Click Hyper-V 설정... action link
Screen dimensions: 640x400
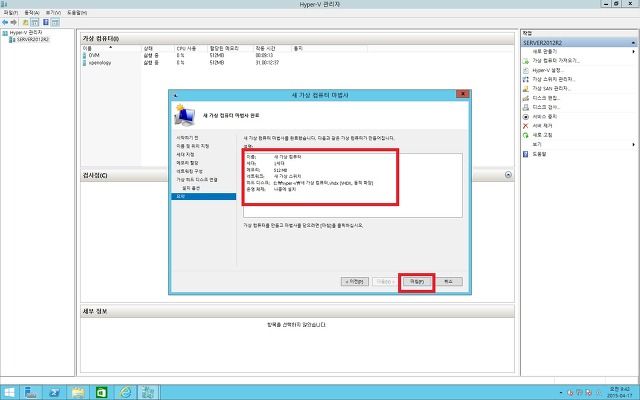[x=548, y=70]
